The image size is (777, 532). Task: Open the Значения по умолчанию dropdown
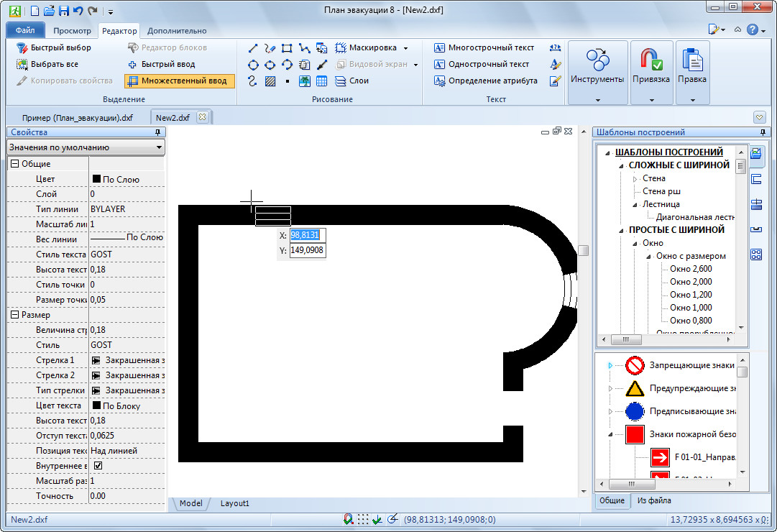coord(86,147)
